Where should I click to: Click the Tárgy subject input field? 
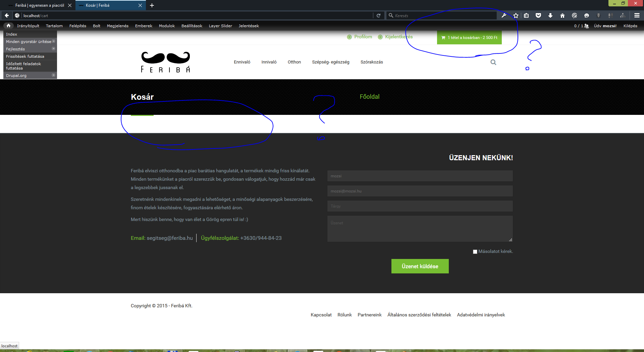(420, 206)
